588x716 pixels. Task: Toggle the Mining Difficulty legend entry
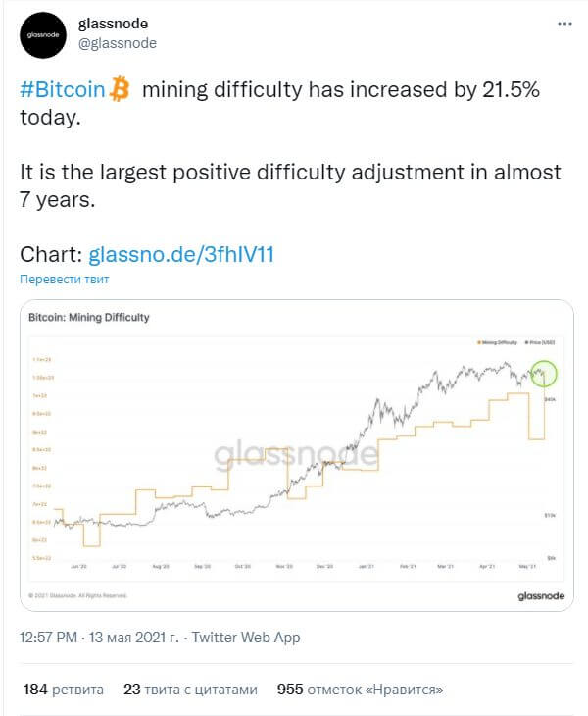(497, 342)
